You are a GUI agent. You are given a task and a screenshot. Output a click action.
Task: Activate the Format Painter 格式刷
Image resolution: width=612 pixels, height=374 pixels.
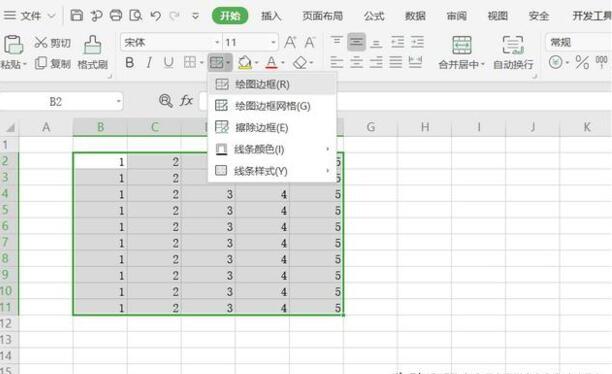click(x=93, y=52)
